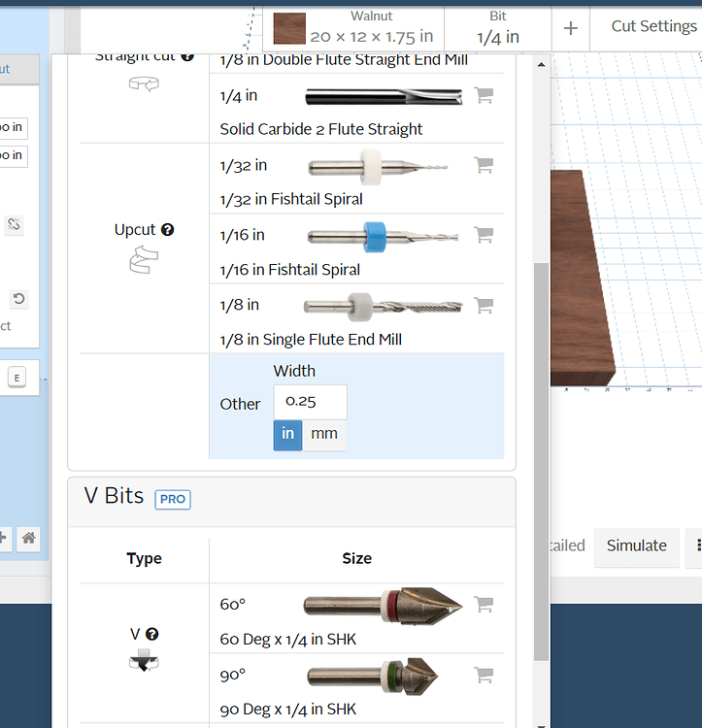This screenshot has width=702, height=728.
Task: Add another bit with the plus icon
Action: point(571,28)
